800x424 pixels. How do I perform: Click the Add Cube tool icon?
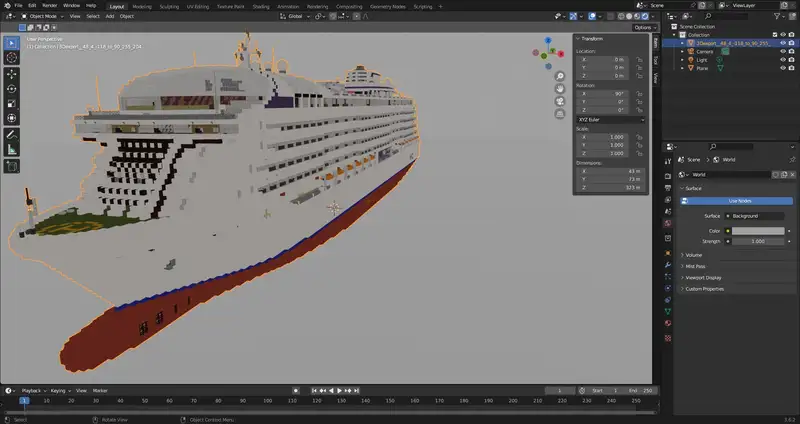pos(12,165)
